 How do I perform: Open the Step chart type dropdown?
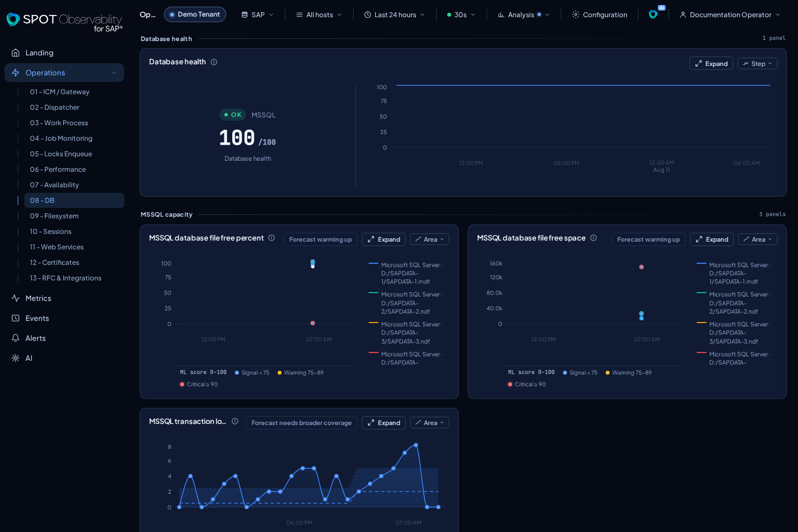pyautogui.click(x=758, y=64)
